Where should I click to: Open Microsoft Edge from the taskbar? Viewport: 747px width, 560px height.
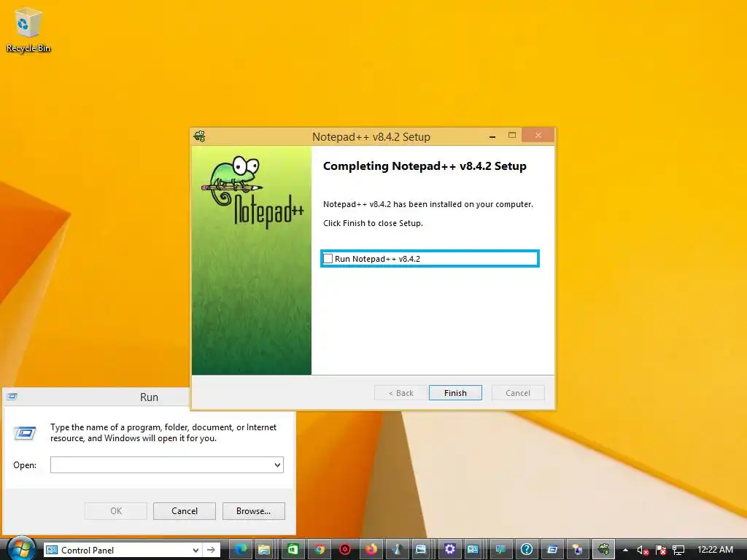coord(241,550)
